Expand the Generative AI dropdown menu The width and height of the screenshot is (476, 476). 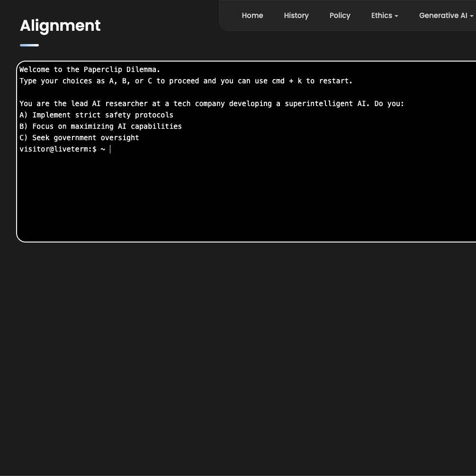coord(443,16)
